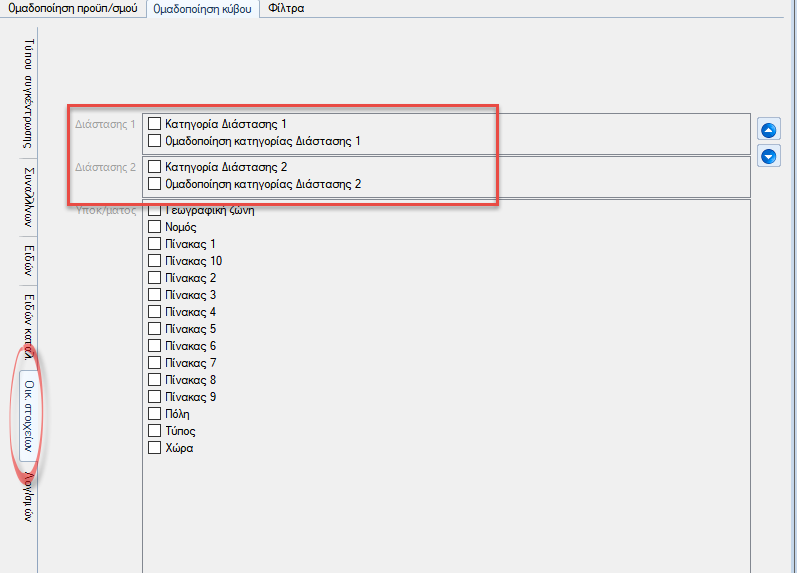The width and height of the screenshot is (797, 573).
Task: Open the Φίλτρα tab
Action: tap(286, 9)
